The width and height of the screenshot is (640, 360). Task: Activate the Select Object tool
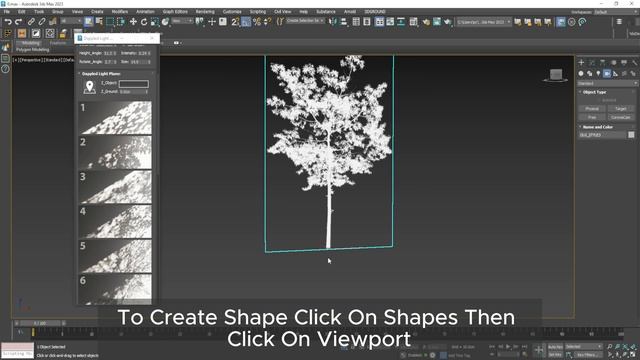point(89,22)
